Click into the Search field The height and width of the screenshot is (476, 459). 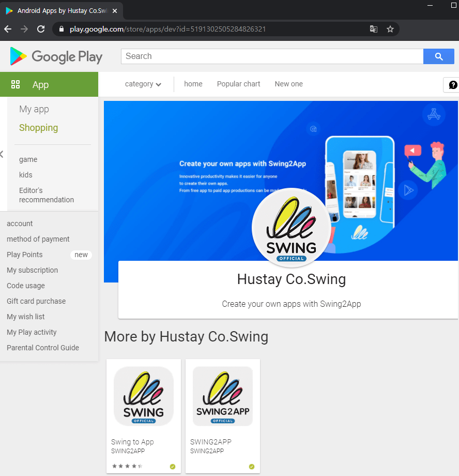point(272,56)
